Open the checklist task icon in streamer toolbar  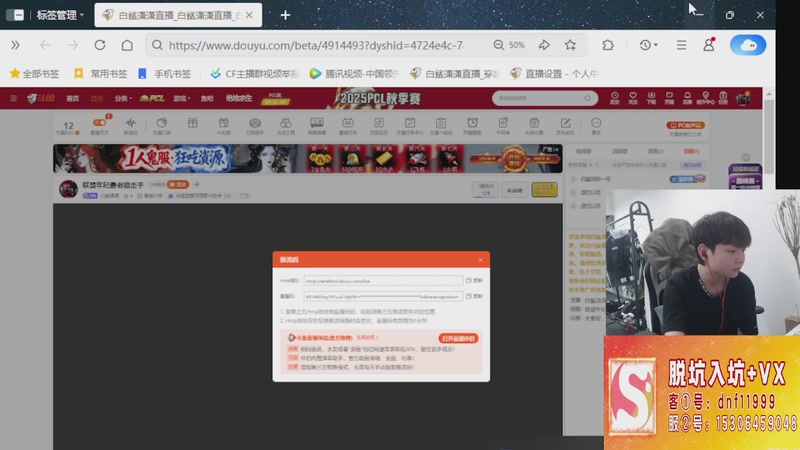410,126
